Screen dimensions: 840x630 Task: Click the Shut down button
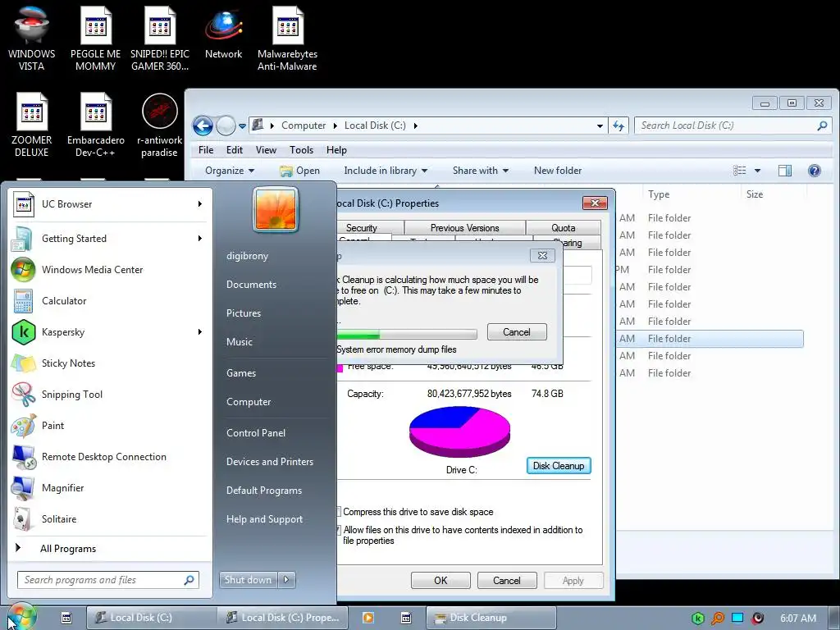pos(249,580)
